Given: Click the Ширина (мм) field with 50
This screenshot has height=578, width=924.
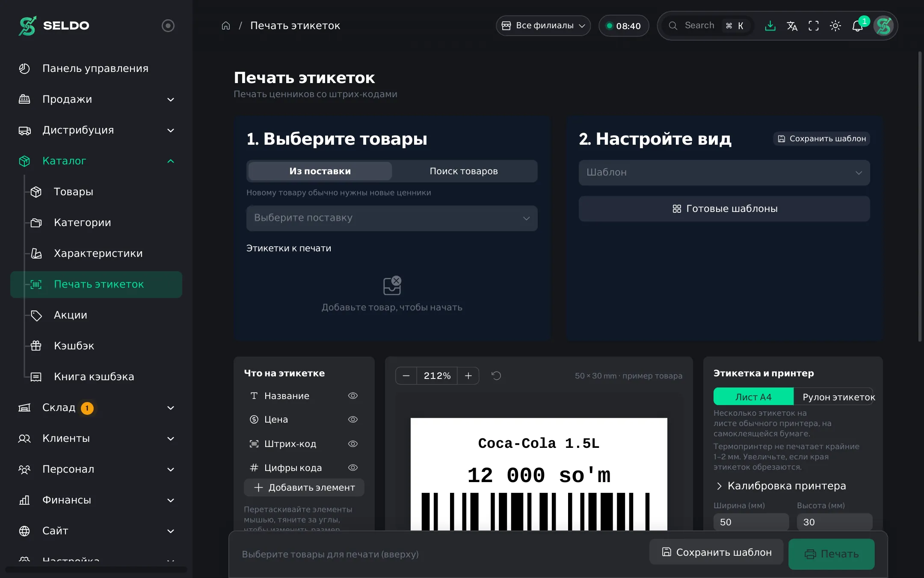Looking at the screenshot, I should pyautogui.click(x=751, y=522).
